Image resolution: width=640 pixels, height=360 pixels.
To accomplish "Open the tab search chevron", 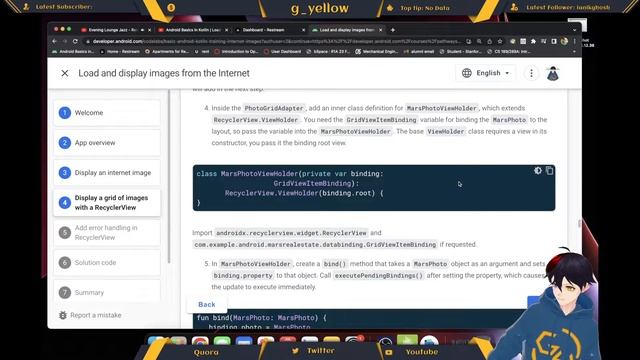I will tap(574, 30).
